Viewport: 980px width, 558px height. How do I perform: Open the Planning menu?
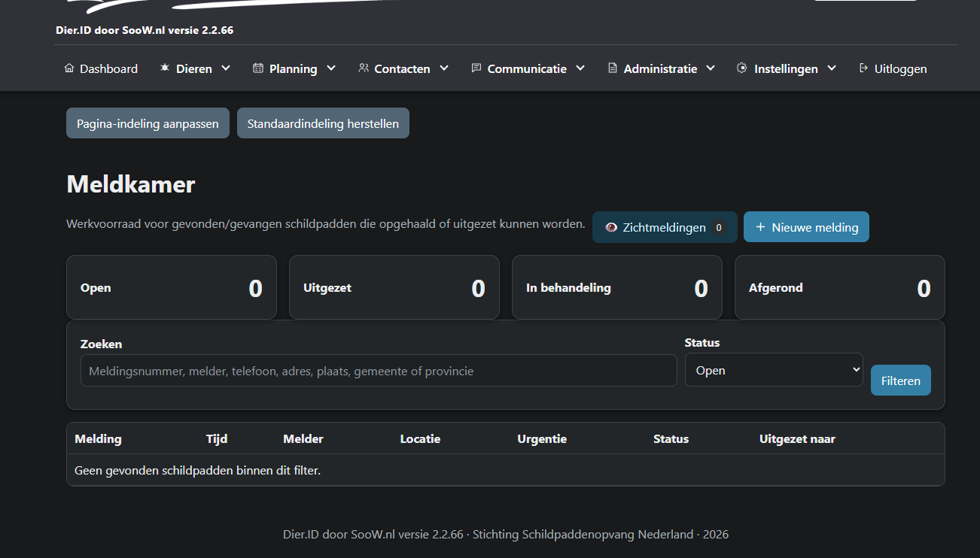point(294,68)
